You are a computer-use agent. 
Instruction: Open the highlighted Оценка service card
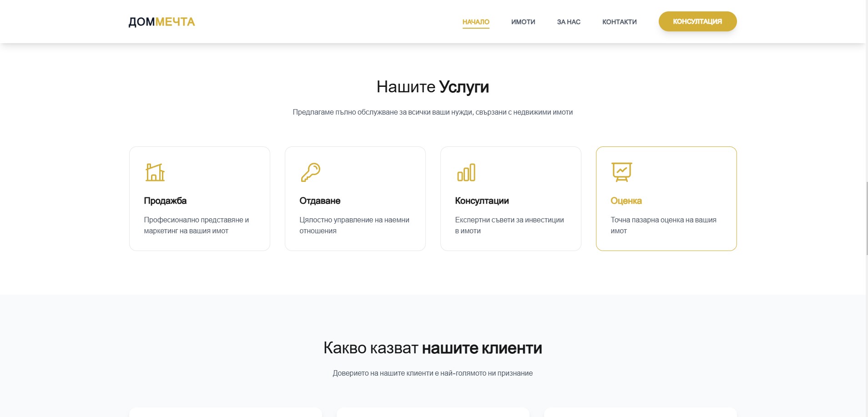(666, 198)
